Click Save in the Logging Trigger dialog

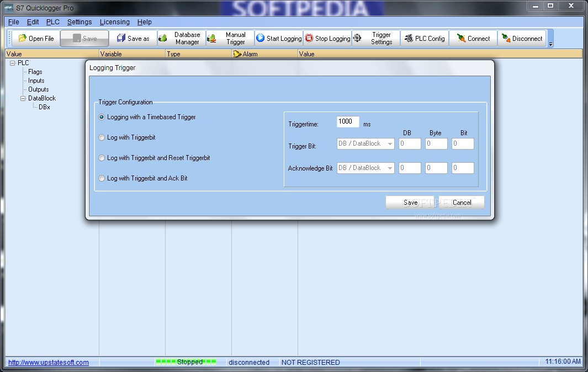pos(410,203)
